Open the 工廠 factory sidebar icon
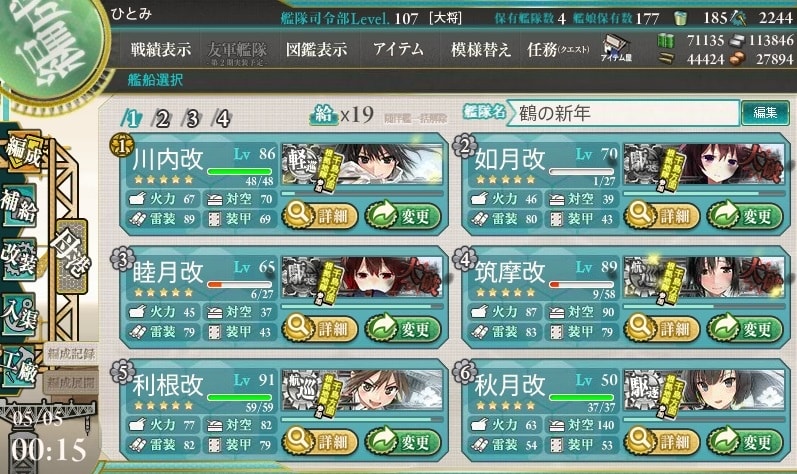Image resolution: width=797 pixels, height=474 pixels. tap(19, 366)
